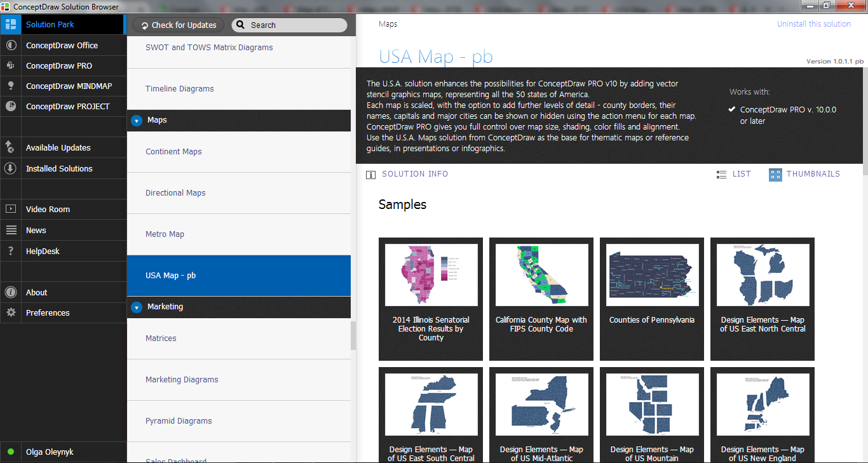
Task: Open Counties of Pennsylvania sample
Action: [652, 299]
